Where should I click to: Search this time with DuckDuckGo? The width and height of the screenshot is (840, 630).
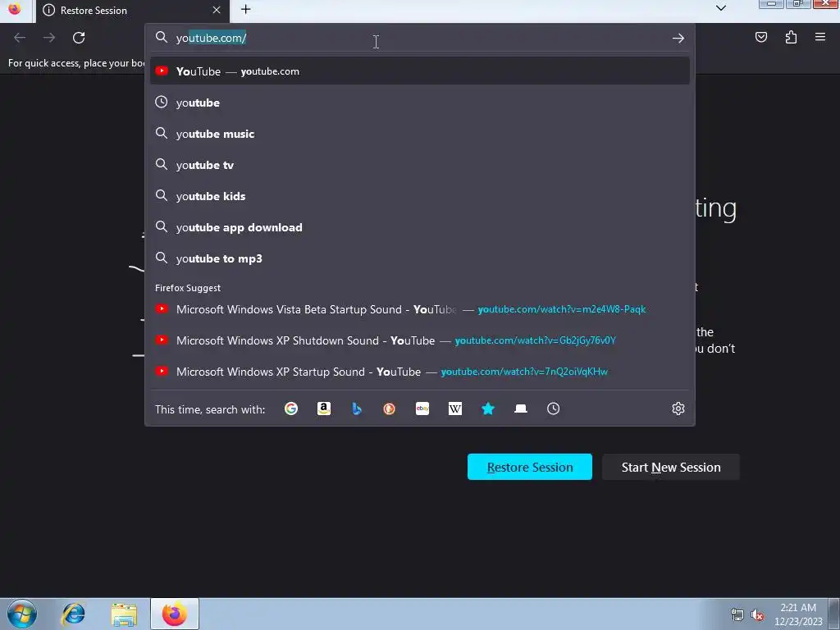390,409
